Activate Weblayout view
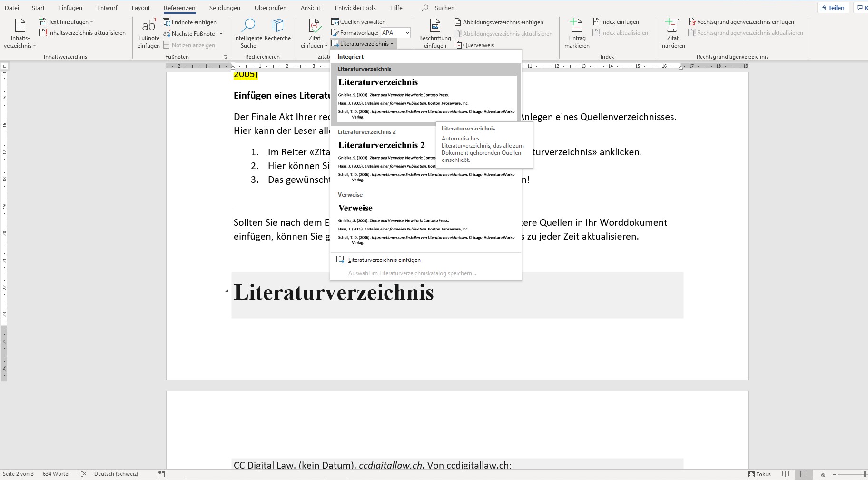The width and height of the screenshot is (868, 480). [821, 474]
